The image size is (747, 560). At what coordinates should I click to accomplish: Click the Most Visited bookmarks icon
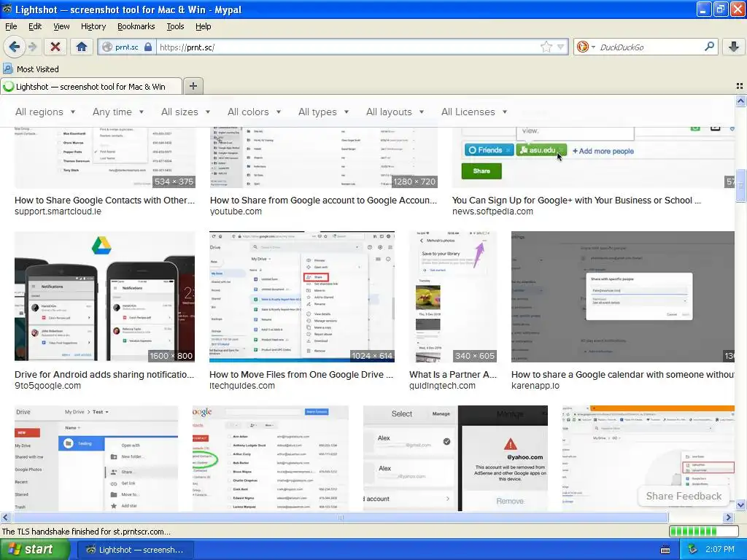(7, 69)
